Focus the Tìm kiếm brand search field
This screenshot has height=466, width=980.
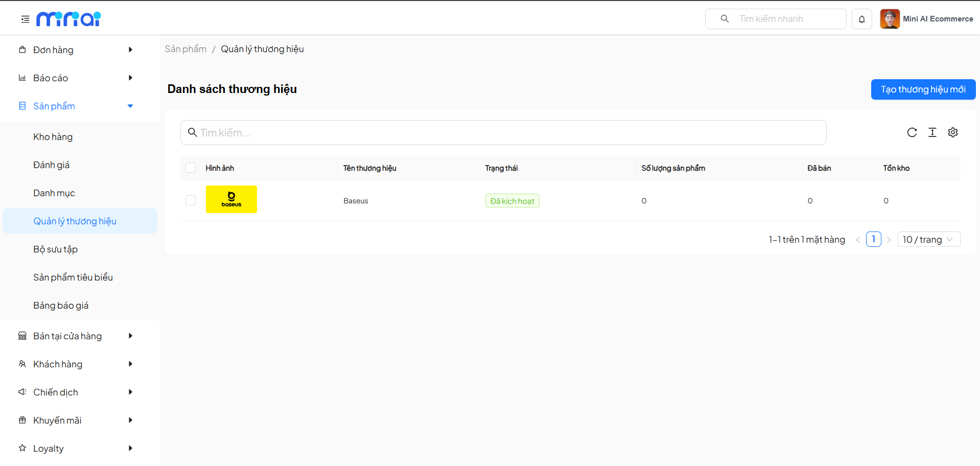[503, 133]
